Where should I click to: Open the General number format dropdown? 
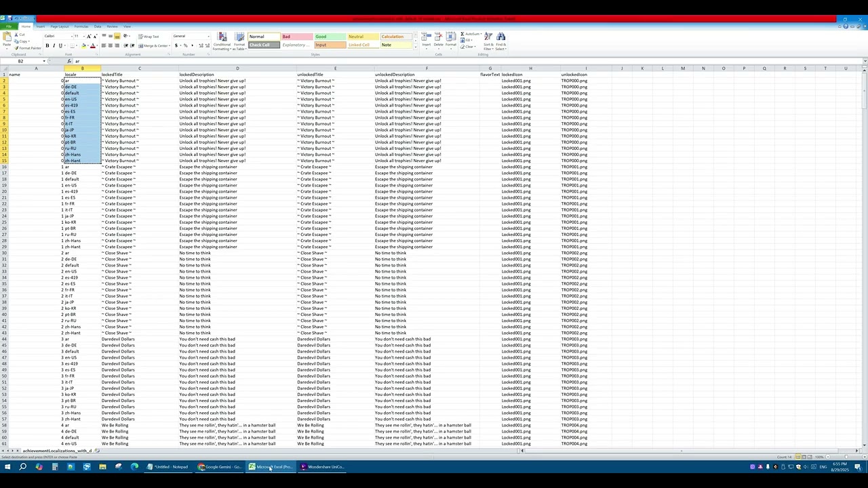pos(208,37)
